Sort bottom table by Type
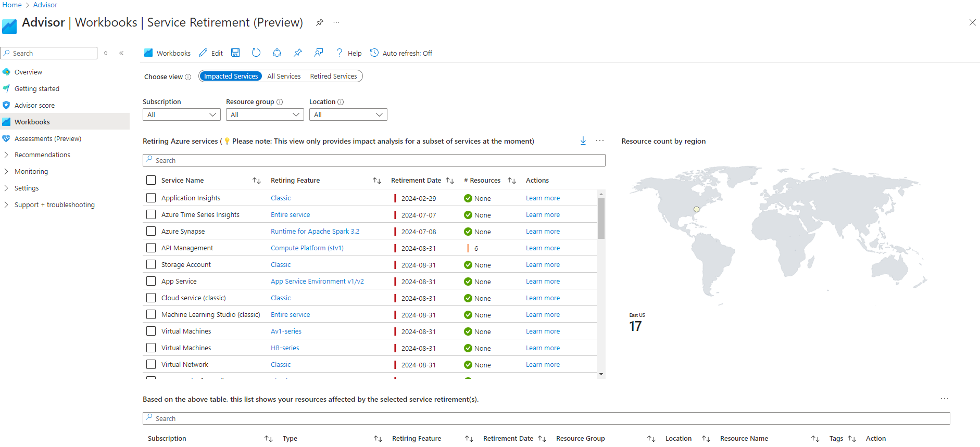The image size is (980, 447). (378, 439)
